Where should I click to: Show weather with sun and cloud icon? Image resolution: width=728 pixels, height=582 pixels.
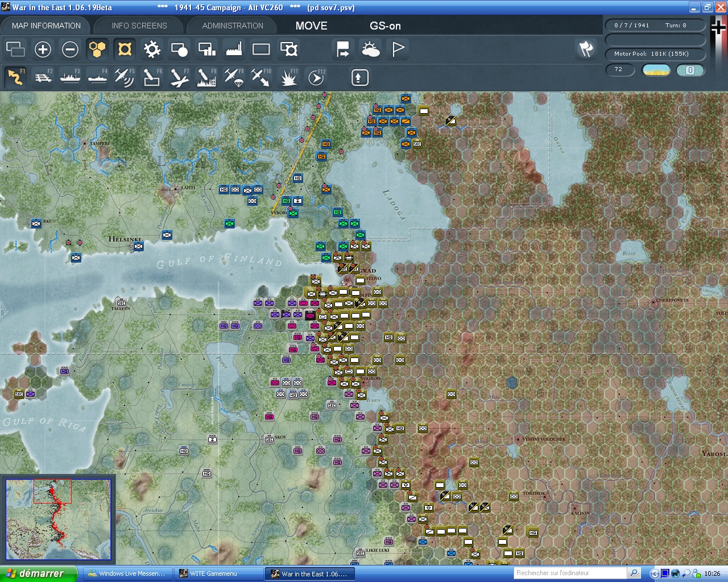click(371, 49)
